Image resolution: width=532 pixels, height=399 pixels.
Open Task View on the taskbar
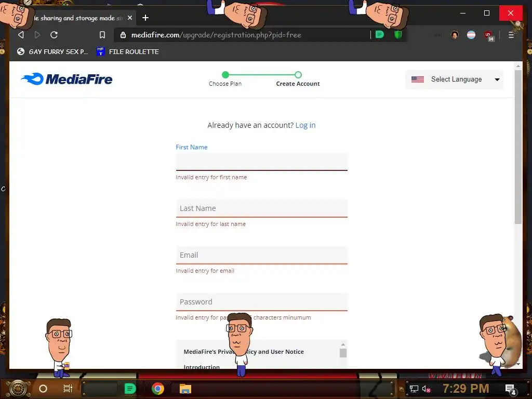(x=68, y=389)
